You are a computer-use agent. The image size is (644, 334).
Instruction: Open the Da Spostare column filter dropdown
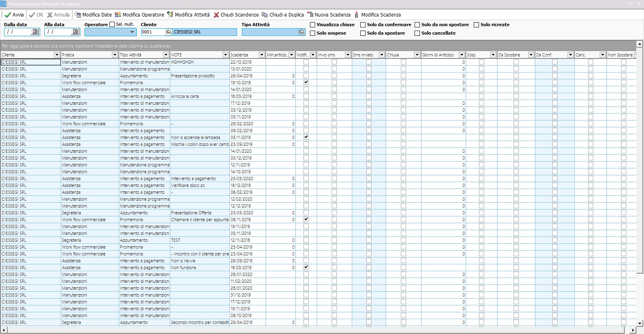pos(531,55)
